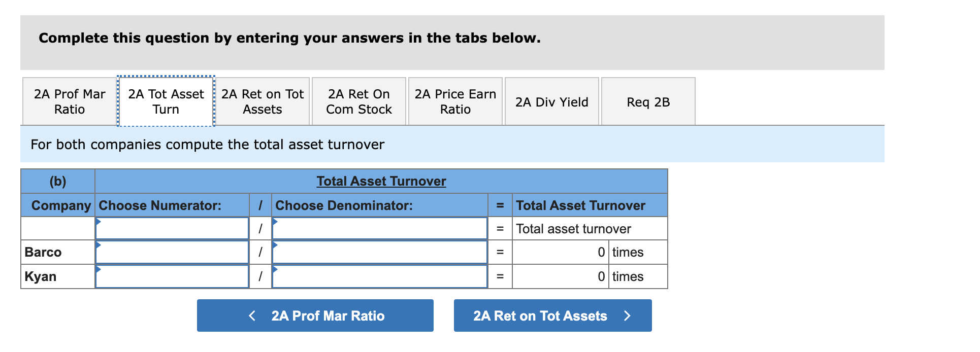This screenshot has width=980, height=352.
Task: Open Kyan's Choose Denominator dropdown
Action: pos(379,276)
